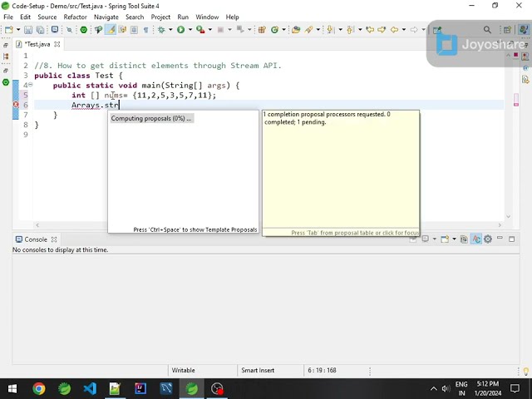The image size is (532, 399).
Task: Click the Save All toolbar icon
Action: (x=40, y=30)
